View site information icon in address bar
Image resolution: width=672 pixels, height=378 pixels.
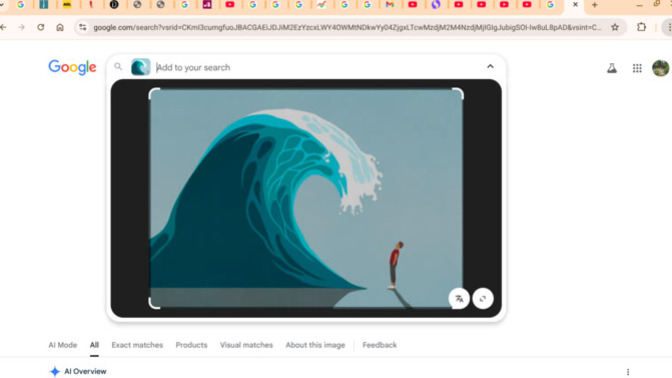pos(82,27)
